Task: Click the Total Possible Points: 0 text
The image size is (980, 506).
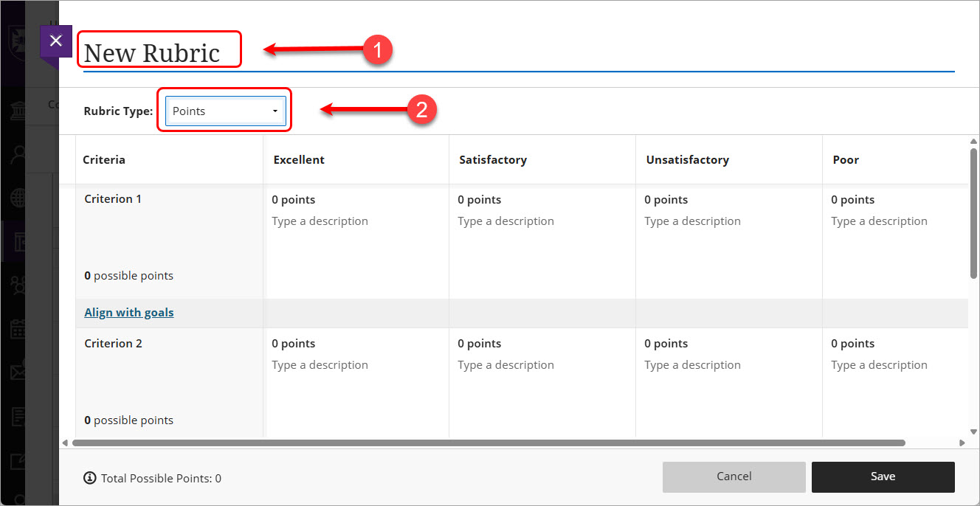Action: click(x=161, y=479)
